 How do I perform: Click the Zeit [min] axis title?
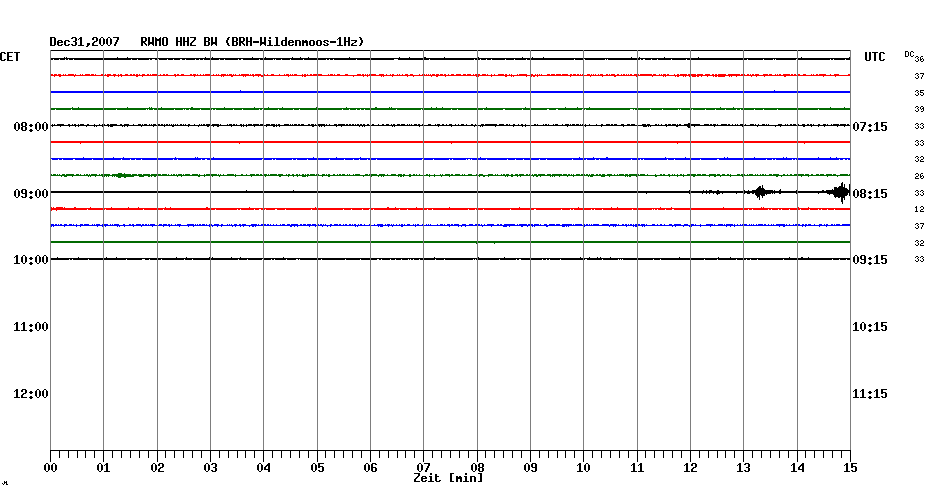448,478
